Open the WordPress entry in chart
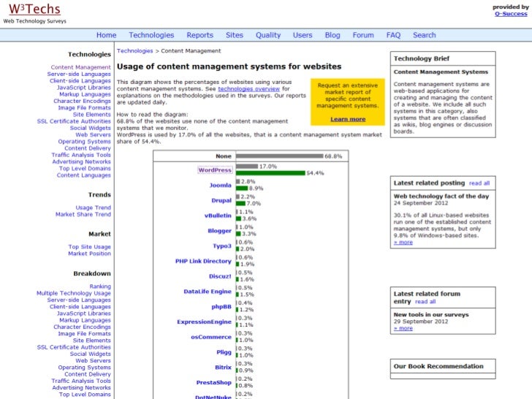The height and width of the screenshot is (399, 532). [215, 170]
